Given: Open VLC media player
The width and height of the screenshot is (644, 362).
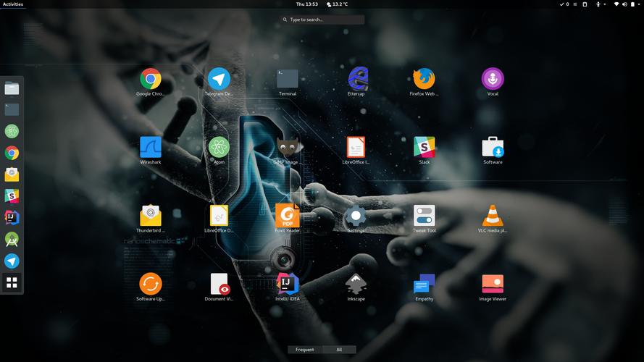Looking at the screenshot, I should click(x=493, y=219).
